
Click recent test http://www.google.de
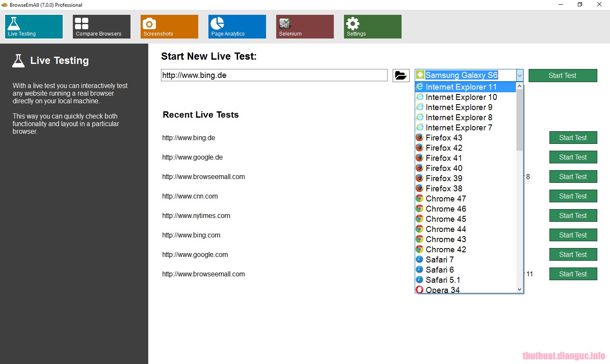[x=192, y=157]
